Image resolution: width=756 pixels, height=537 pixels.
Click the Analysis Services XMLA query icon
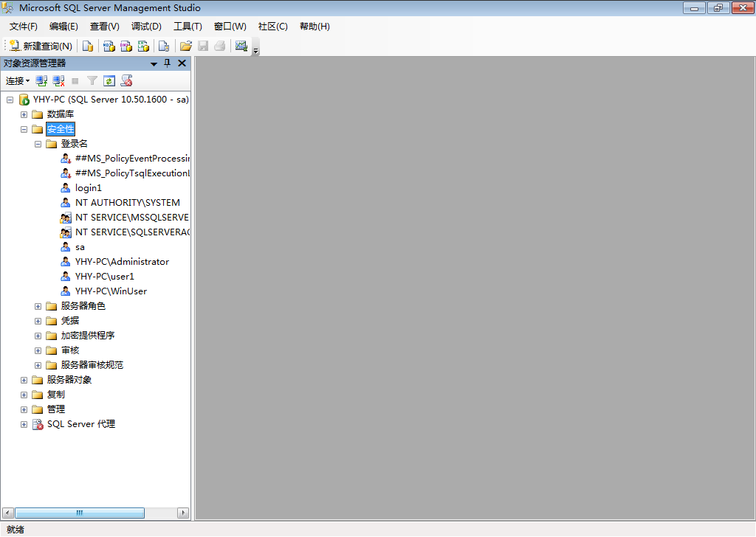click(143, 46)
